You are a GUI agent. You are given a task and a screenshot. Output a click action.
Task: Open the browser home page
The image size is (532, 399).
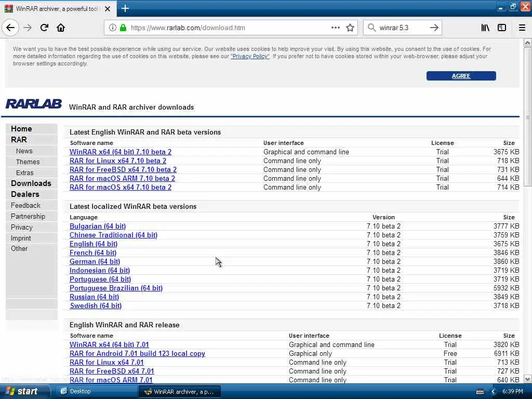coord(61,28)
